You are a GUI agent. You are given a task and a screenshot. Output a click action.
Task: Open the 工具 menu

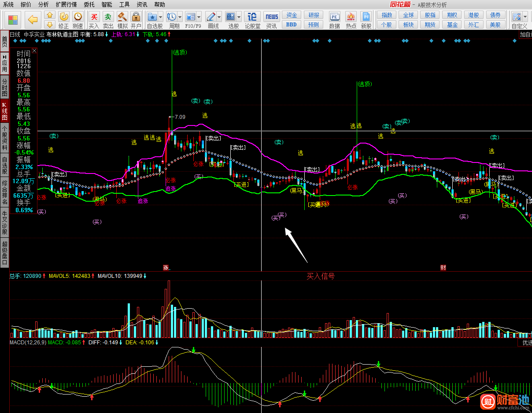(125, 4)
